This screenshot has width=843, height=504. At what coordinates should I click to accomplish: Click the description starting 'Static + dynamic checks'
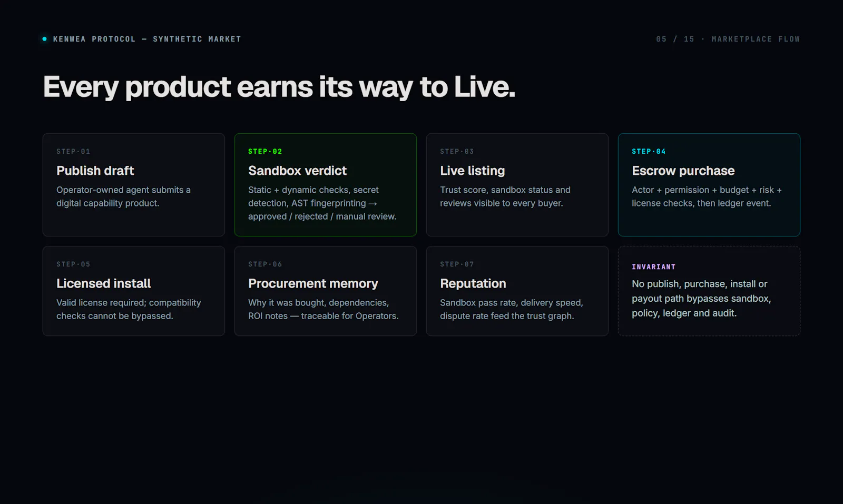point(322,203)
